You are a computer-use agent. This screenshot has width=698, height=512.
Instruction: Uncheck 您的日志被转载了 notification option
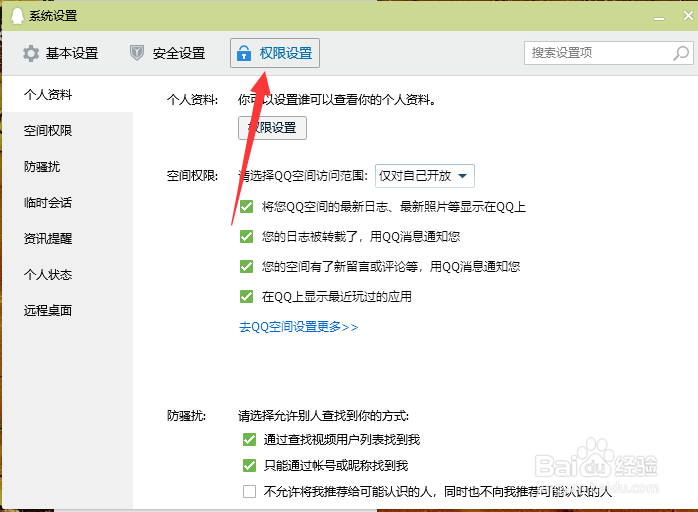pos(246,236)
